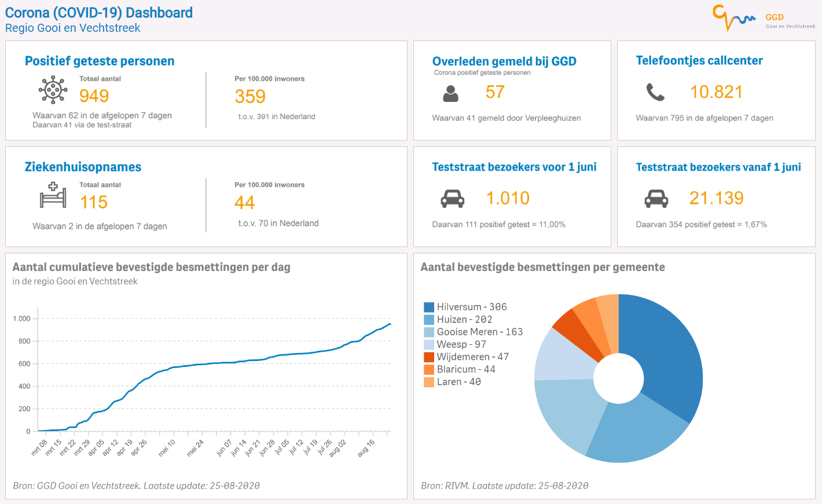Select the Hilversum legend color swatch

tap(429, 307)
